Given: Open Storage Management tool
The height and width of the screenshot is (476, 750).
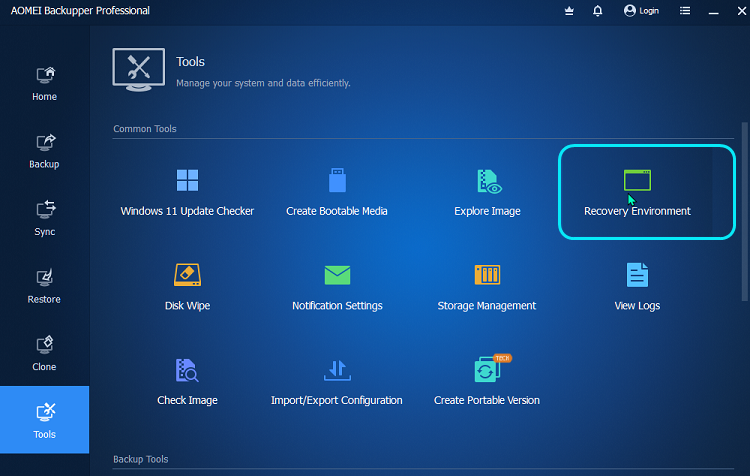Looking at the screenshot, I should click(487, 287).
